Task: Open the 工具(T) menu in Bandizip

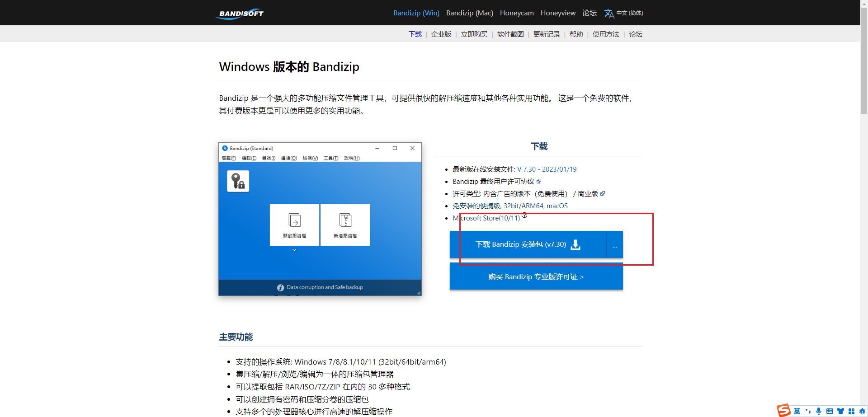Action: point(330,158)
